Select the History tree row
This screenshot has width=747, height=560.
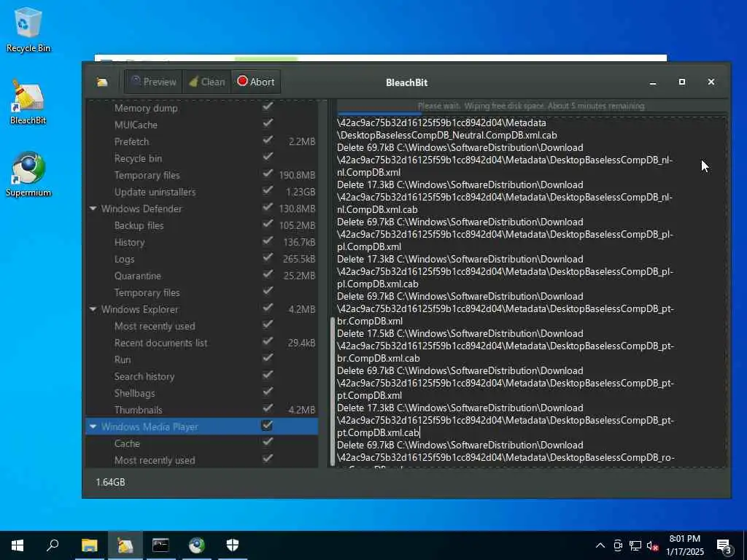coord(202,242)
